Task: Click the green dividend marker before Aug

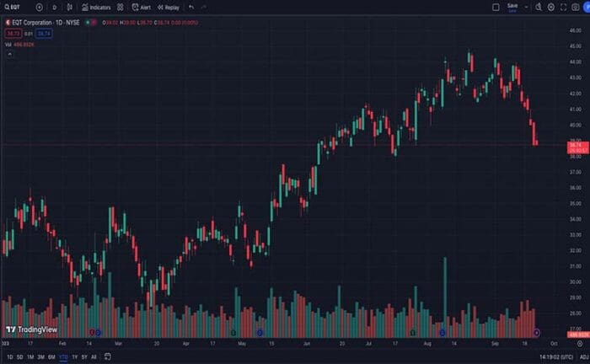Action: pyautogui.click(x=413, y=333)
